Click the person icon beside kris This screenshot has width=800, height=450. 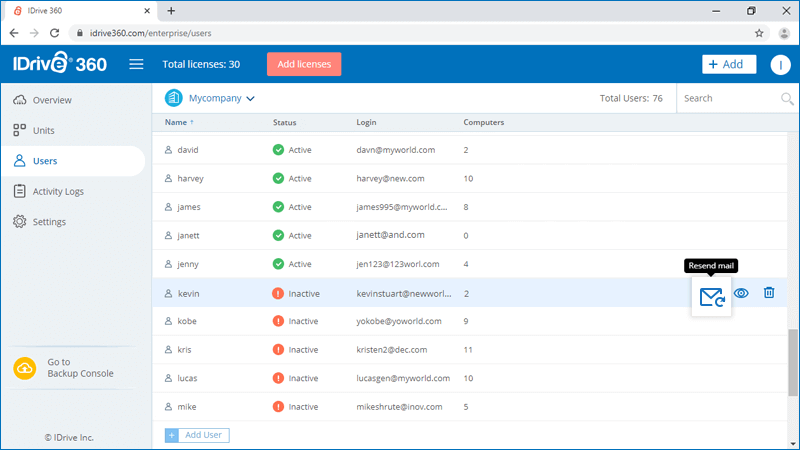point(168,349)
